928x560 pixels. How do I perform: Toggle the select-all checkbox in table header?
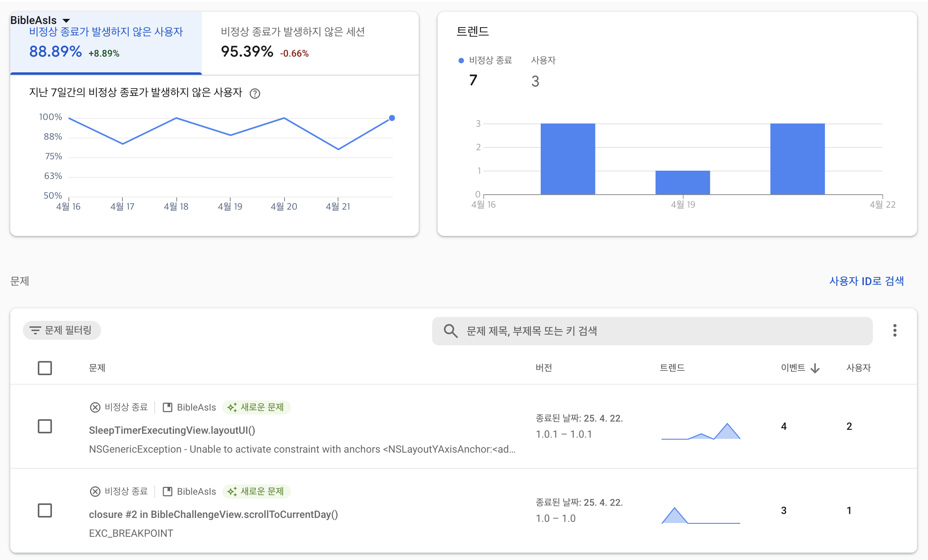point(45,368)
